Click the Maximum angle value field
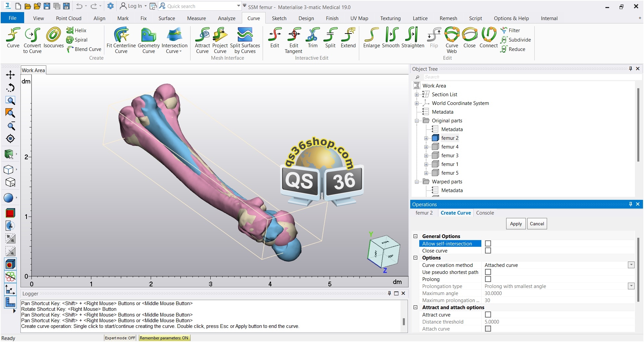Screen dimensions: 644x342 (x=558, y=293)
